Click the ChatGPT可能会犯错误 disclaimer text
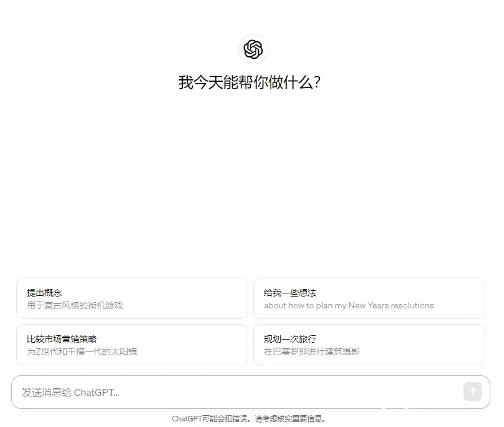This screenshot has width=504, height=427. click(x=249, y=419)
